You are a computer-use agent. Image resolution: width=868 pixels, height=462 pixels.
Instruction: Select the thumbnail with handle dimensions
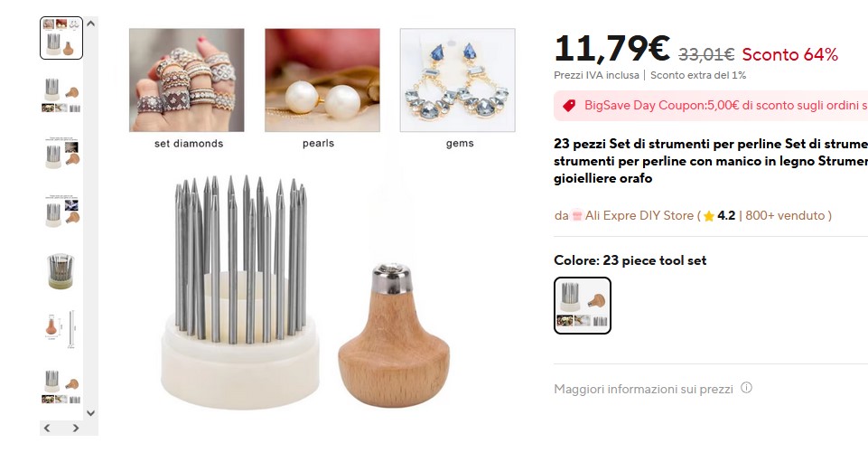(x=61, y=328)
